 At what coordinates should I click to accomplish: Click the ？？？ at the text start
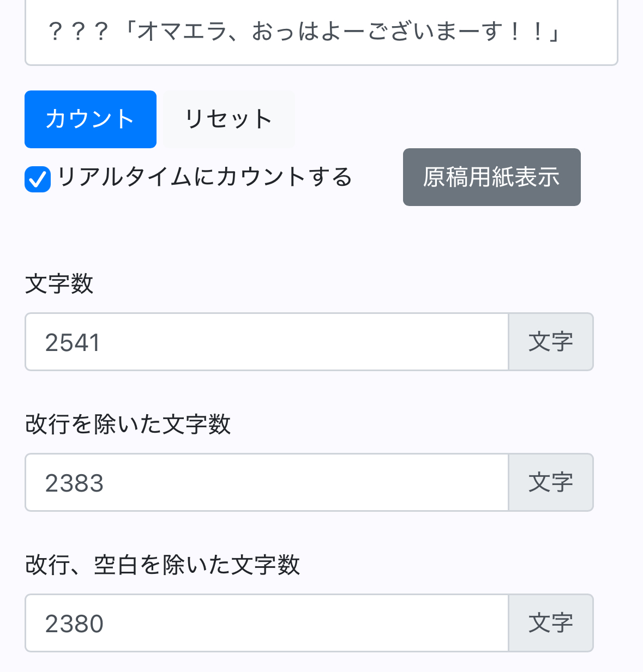coord(78,32)
